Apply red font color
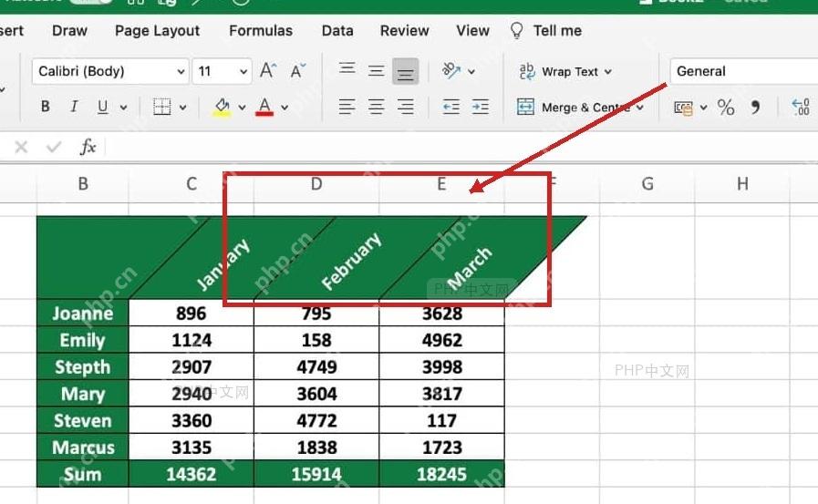This screenshot has width=818, height=504. pyautogui.click(x=264, y=107)
